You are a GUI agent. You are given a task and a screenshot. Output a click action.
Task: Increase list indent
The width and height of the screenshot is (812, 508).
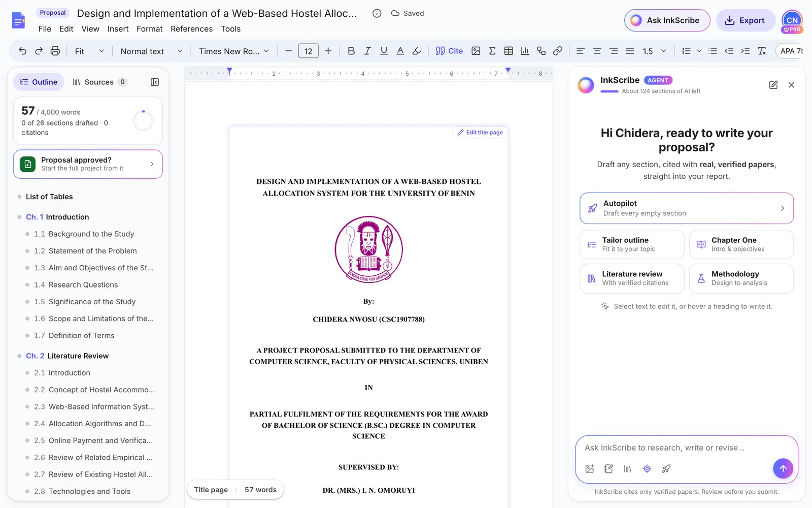click(746, 51)
